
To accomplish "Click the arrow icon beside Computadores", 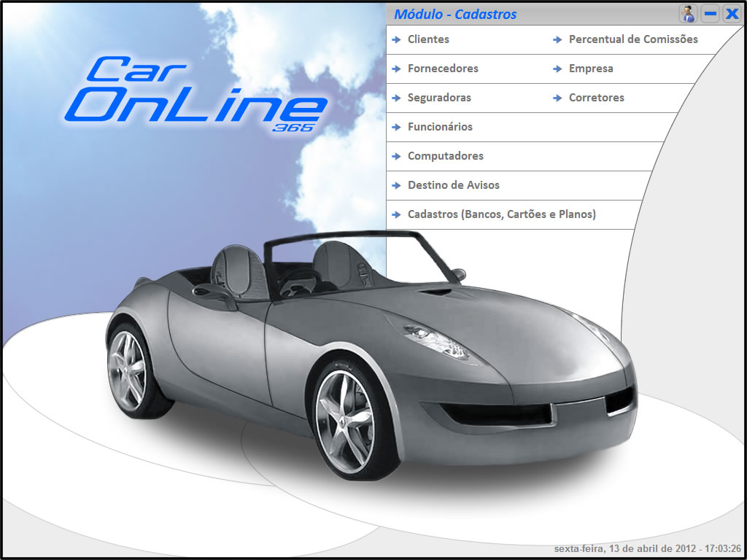I will click(396, 156).
